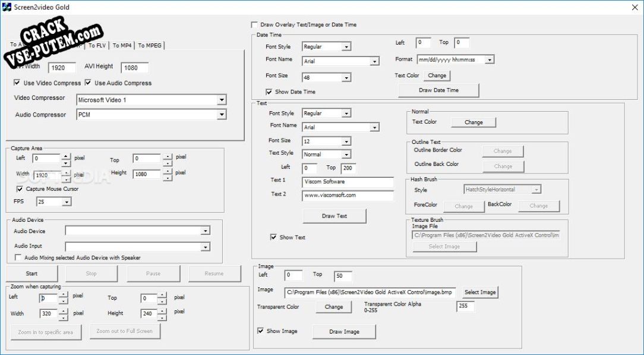Open Date Time Font Size dropdown

pyautogui.click(x=346, y=78)
